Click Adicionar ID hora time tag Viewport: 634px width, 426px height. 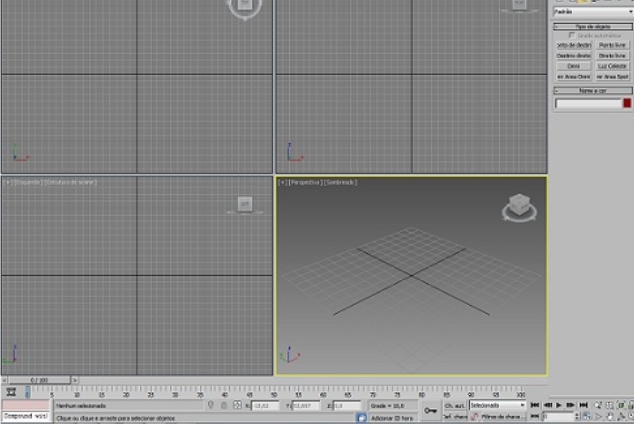point(392,418)
